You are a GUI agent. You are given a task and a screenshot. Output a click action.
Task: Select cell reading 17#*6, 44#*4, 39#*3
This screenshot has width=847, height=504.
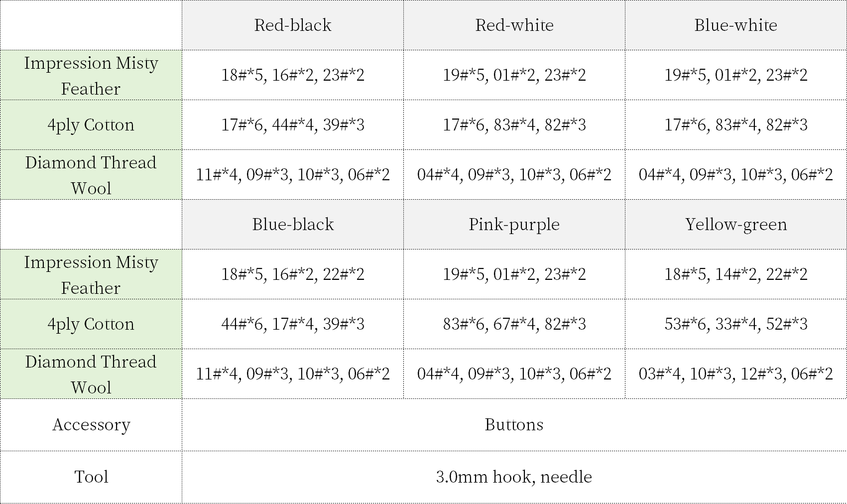(x=293, y=125)
